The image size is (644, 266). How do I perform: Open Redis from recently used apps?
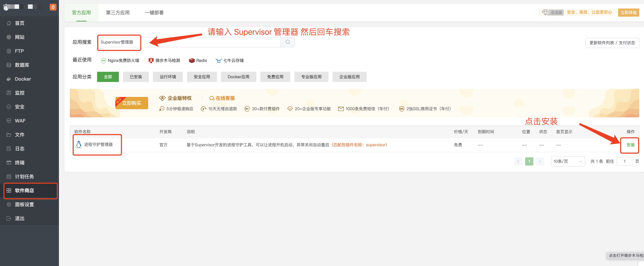pos(198,60)
